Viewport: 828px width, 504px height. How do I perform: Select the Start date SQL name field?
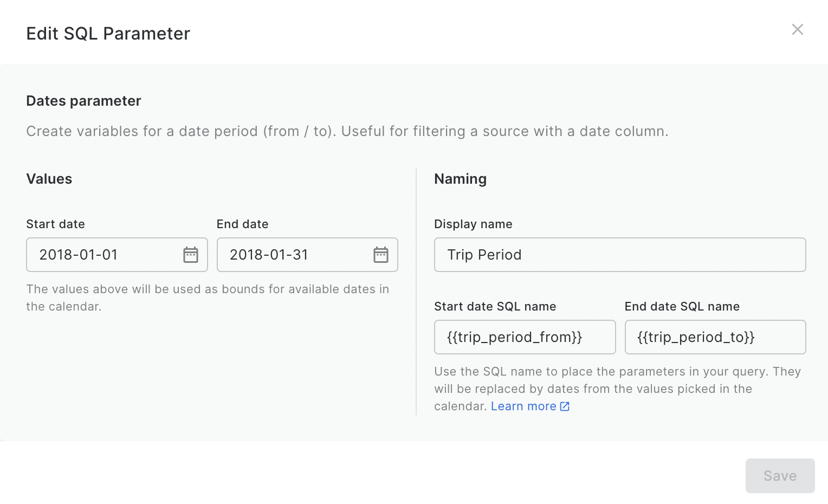(525, 337)
